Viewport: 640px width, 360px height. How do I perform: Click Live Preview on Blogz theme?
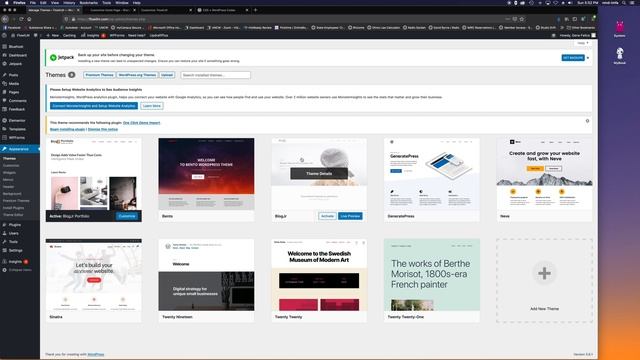(350, 216)
